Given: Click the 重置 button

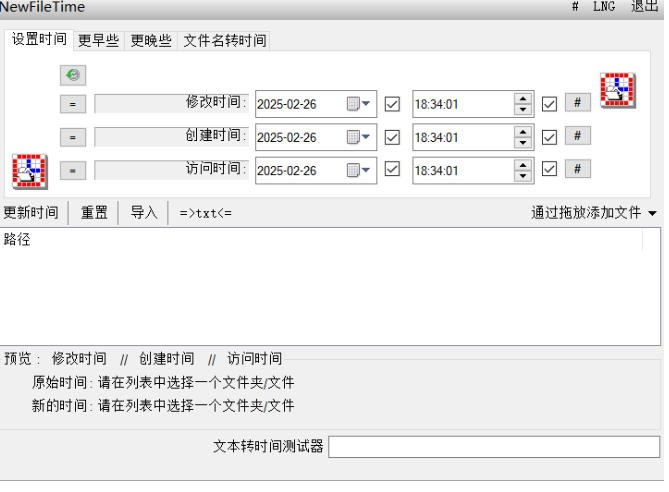Looking at the screenshot, I should click(94, 213).
